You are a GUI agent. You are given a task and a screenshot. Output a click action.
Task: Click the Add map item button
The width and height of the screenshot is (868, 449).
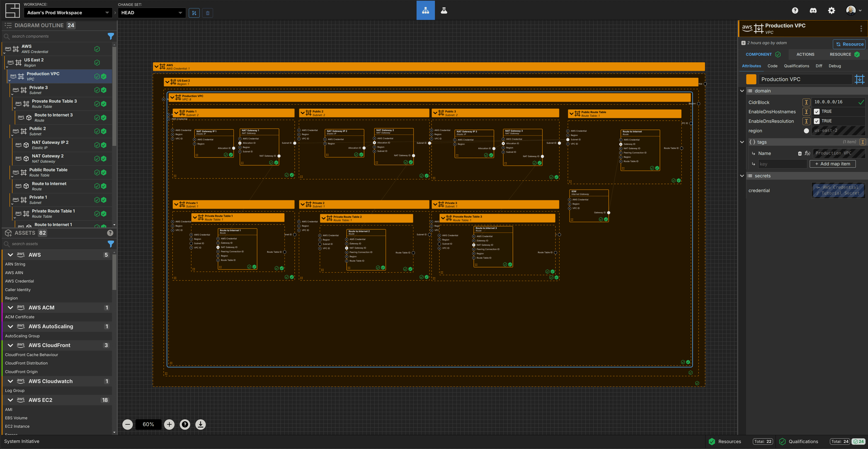[832, 164]
